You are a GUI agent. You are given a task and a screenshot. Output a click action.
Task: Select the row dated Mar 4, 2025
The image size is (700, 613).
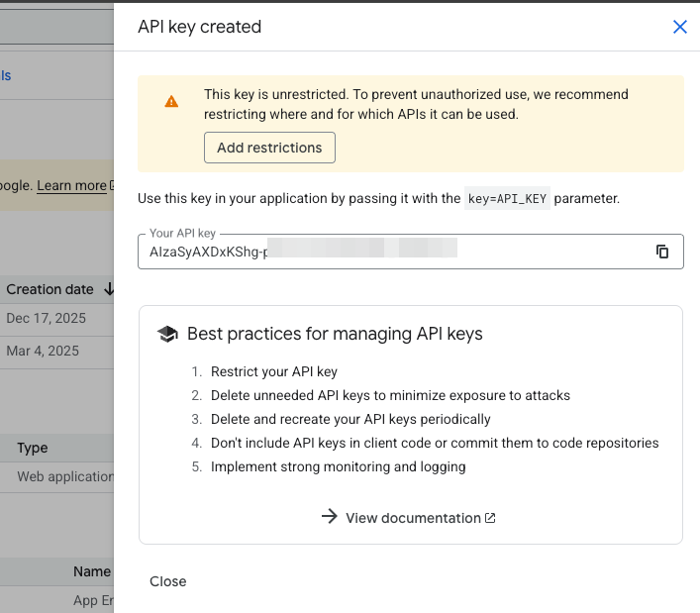point(43,351)
